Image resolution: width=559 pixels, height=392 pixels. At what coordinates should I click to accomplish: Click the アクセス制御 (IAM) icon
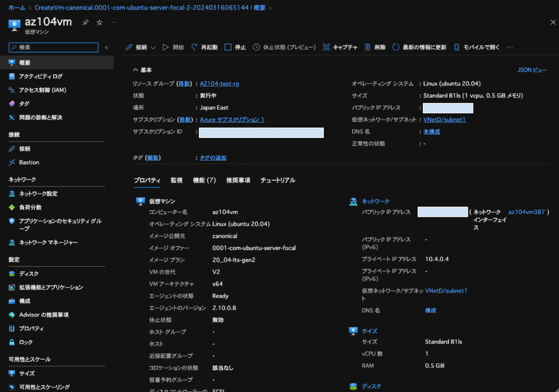tap(12, 90)
